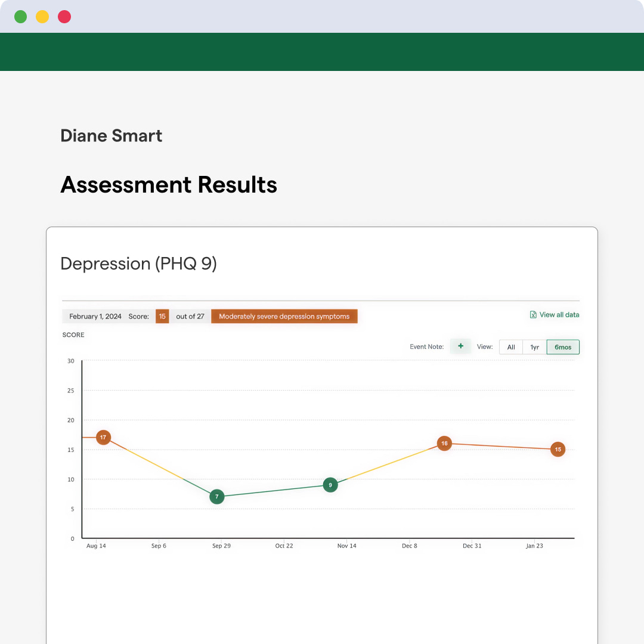
Task: Click the orange score 15 badge
Action: point(162,317)
